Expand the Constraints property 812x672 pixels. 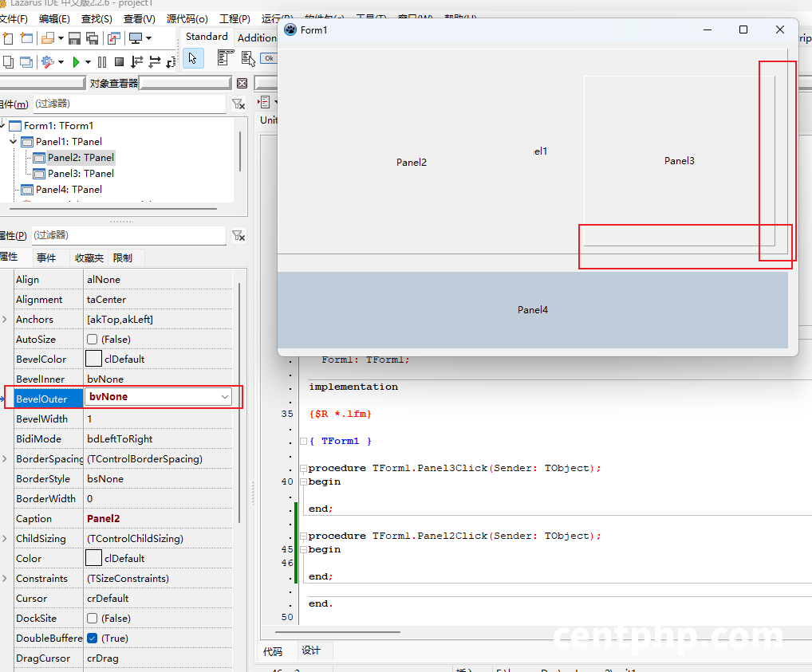click(x=5, y=578)
